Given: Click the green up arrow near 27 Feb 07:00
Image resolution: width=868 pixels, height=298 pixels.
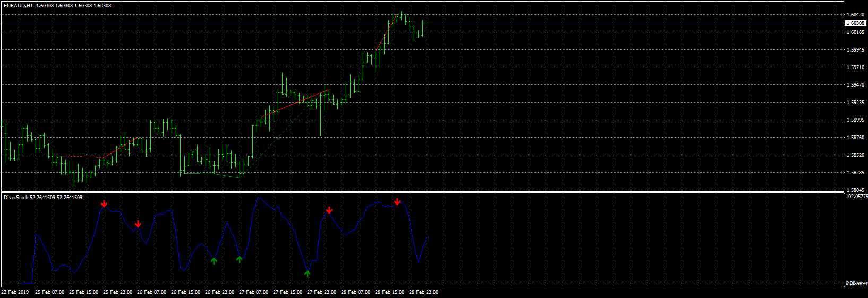Looking at the screenshot, I should click(x=240, y=259).
